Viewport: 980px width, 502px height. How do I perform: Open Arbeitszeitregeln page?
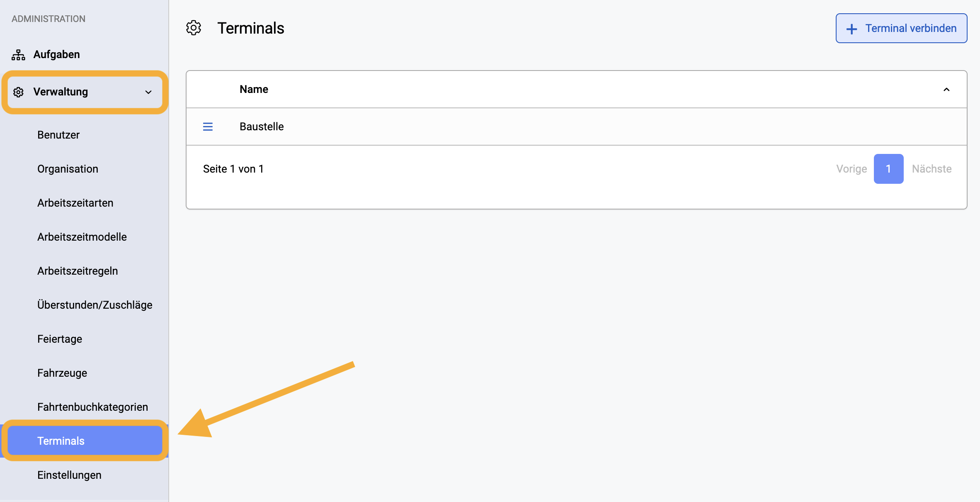[78, 271]
